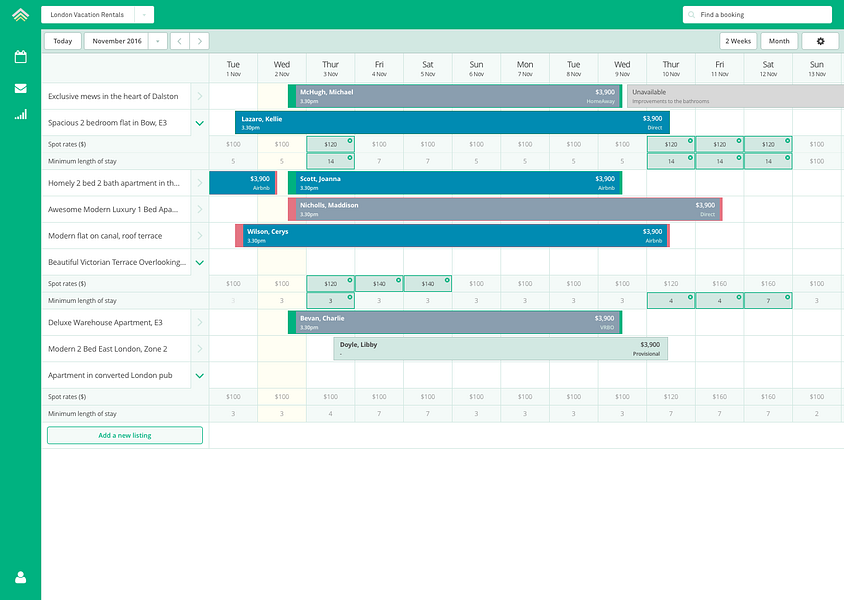
Task: Open the user profile icon
Action: pos(20,577)
